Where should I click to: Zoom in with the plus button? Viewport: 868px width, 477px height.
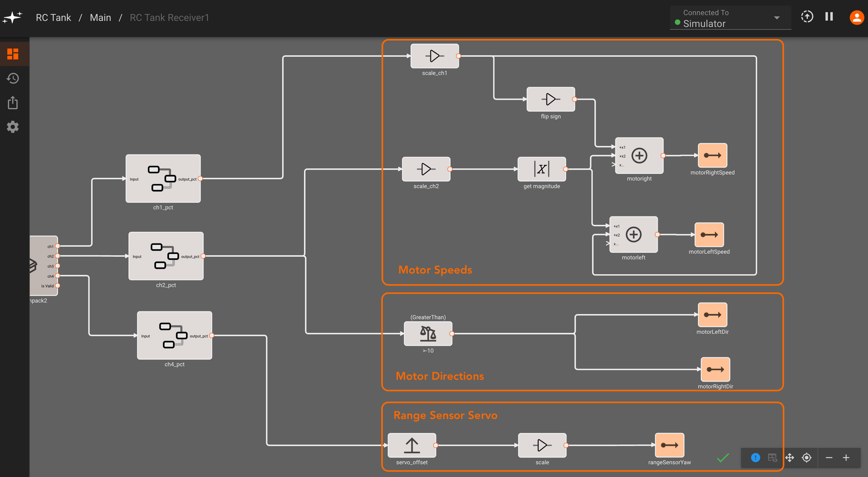pyautogui.click(x=846, y=457)
